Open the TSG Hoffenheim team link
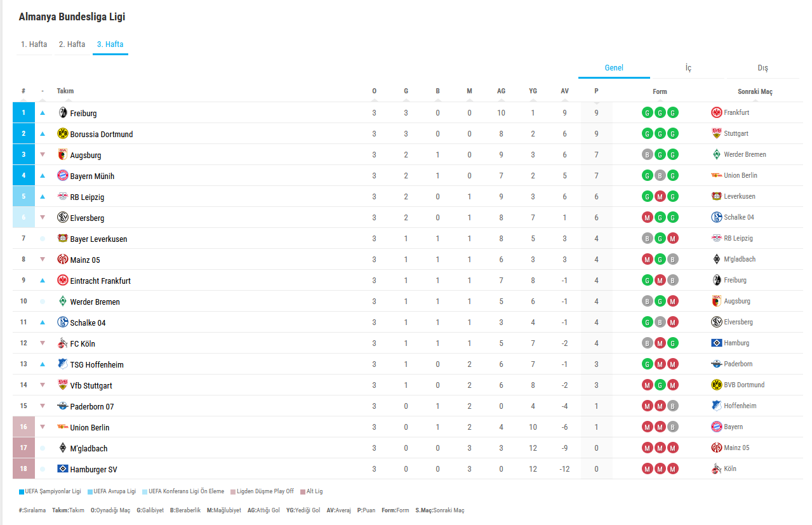Screen dimensions: 812x525 pyautogui.click(x=97, y=364)
